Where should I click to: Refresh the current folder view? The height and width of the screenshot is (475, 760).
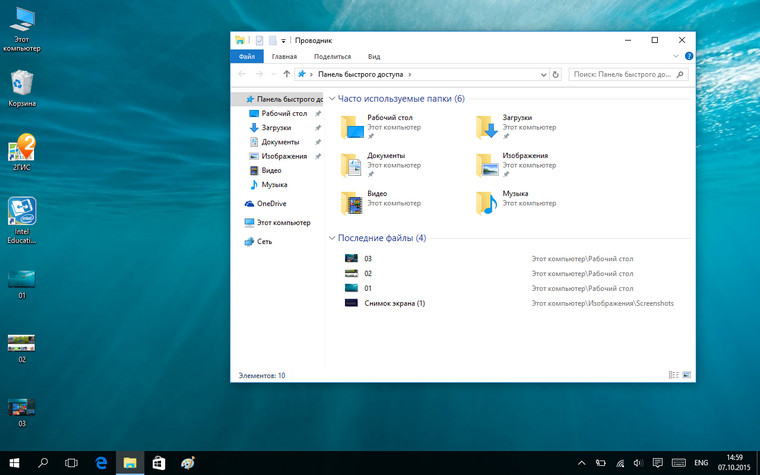point(556,74)
